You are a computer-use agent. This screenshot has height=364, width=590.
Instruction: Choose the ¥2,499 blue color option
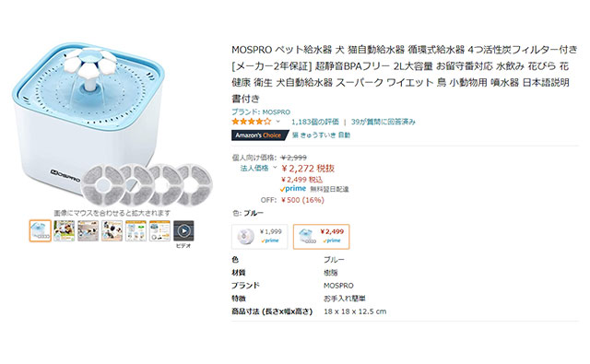pos(322,237)
